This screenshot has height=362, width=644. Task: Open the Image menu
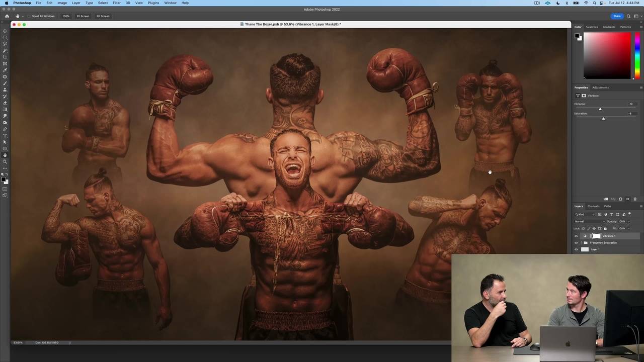pyautogui.click(x=62, y=3)
